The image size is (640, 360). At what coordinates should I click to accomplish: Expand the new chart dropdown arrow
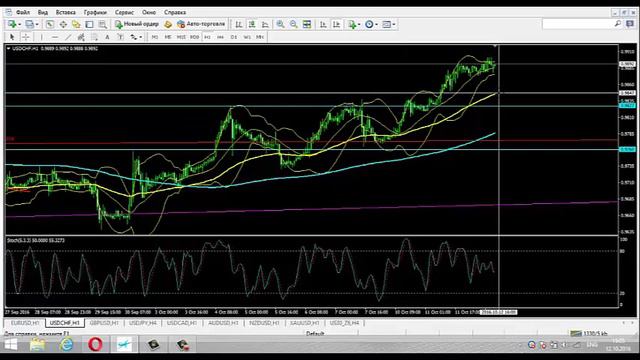[19, 24]
